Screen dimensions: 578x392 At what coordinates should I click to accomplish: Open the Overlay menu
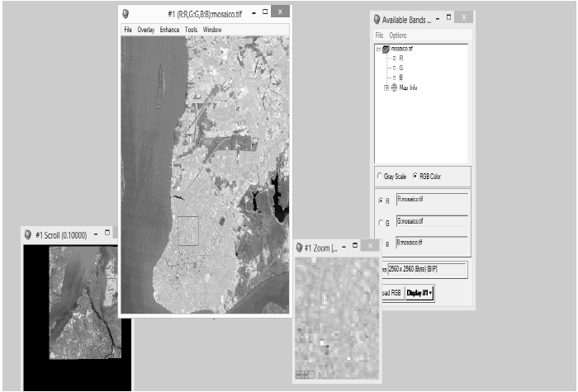coord(146,30)
